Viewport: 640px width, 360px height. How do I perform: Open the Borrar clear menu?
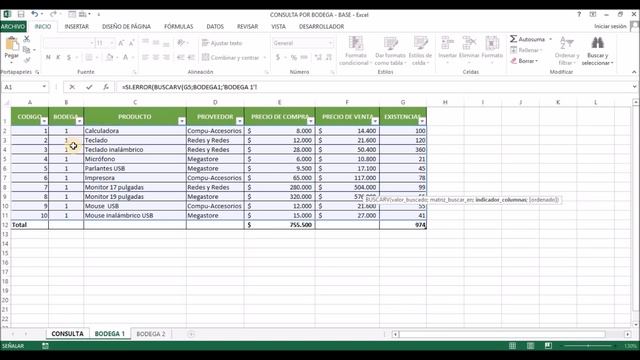(x=524, y=61)
